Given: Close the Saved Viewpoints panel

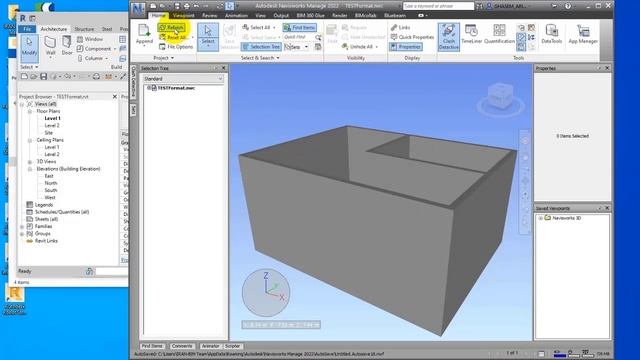Looking at the screenshot, I should pos(607,208).
